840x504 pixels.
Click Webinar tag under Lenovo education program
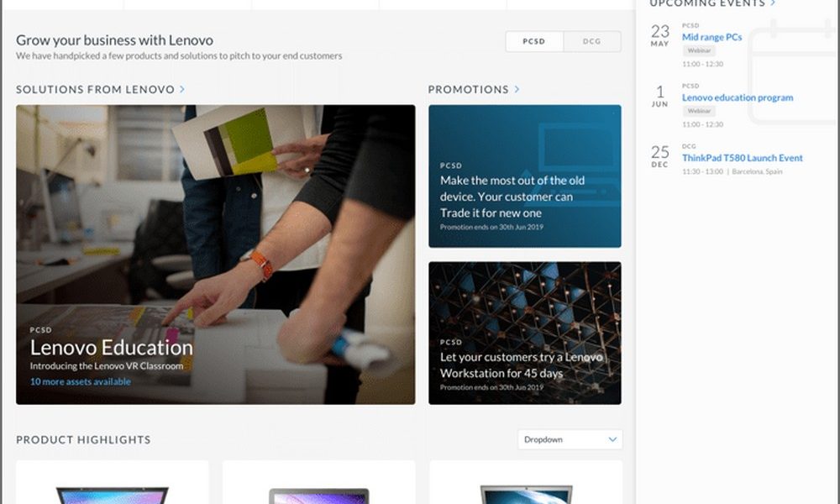pyautogui.click(x=699, y=111)
